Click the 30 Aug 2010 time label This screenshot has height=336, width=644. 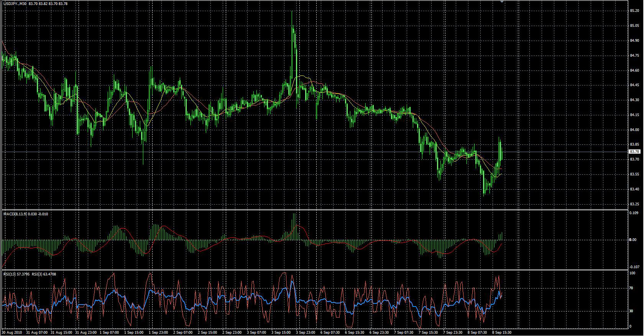[x=12, y=333]
